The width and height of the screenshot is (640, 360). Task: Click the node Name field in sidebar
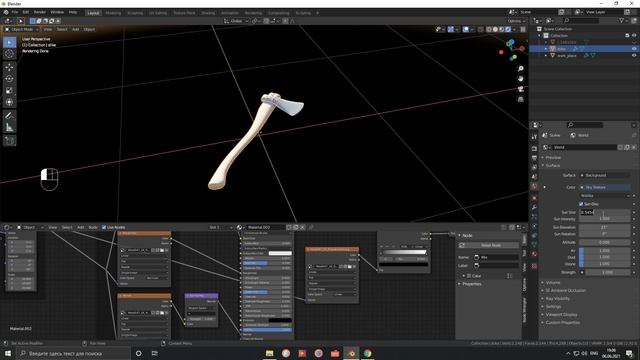point(496,258)
